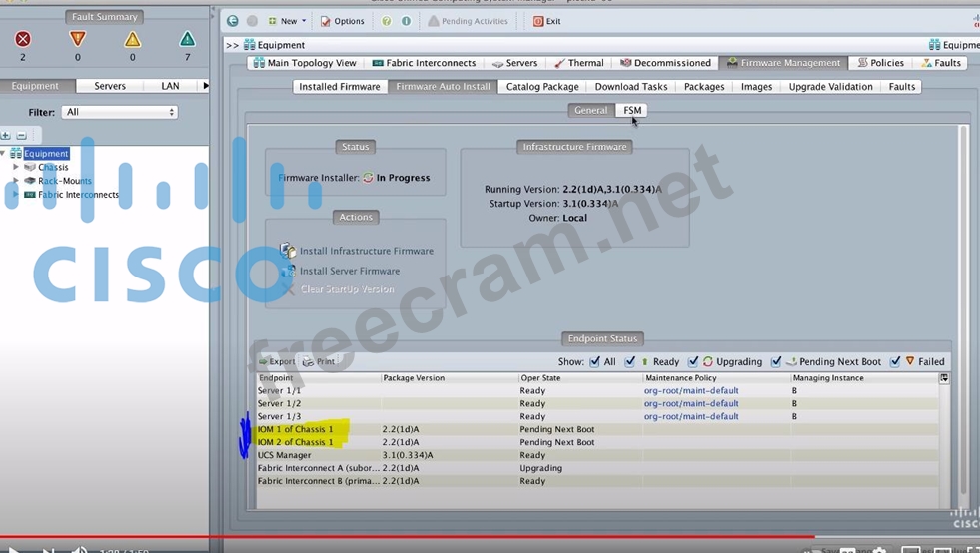The image size is (980, 553).
Task: Open the table column settings icon
Action: (x=943, y=378)
